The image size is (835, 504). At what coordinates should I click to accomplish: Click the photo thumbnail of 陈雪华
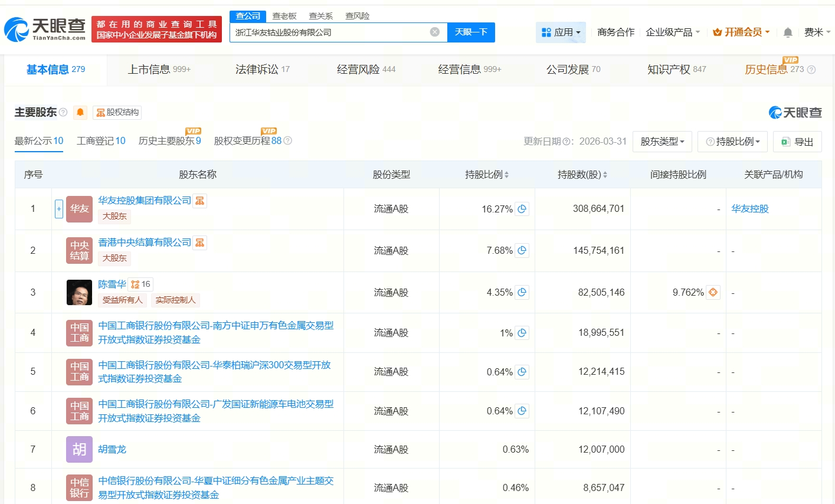point(80,293)
